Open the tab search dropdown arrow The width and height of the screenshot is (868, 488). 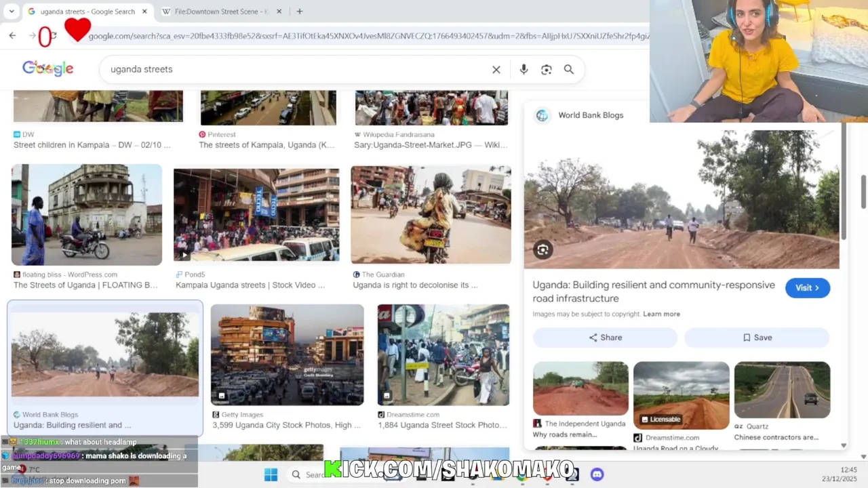click(12, 12)
